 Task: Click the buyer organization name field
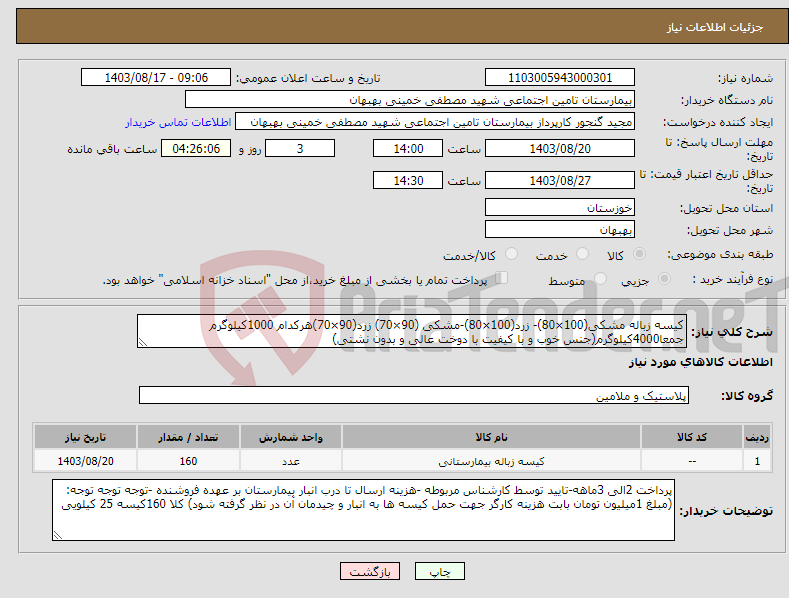(x=410, y=100)
